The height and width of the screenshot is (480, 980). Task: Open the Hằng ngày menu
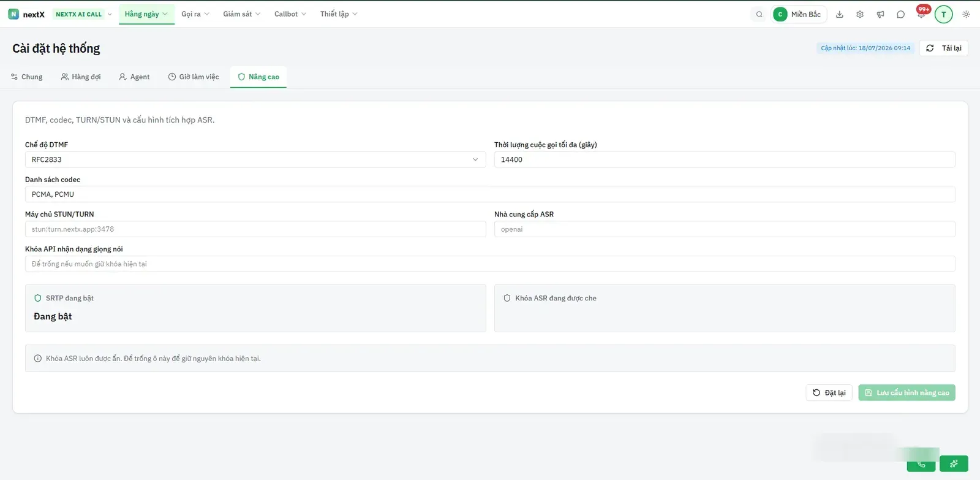click(146, 14)
